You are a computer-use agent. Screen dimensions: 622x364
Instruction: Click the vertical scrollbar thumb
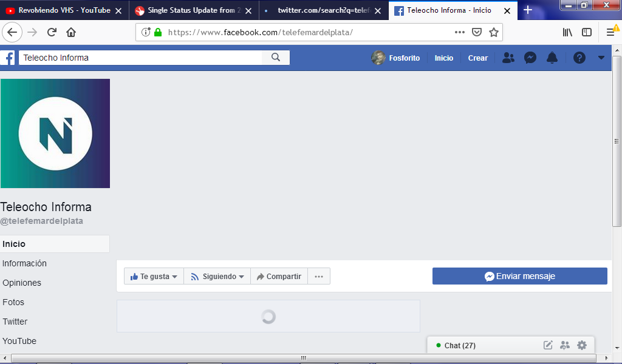pyautogui.click(x=617, y=141)
